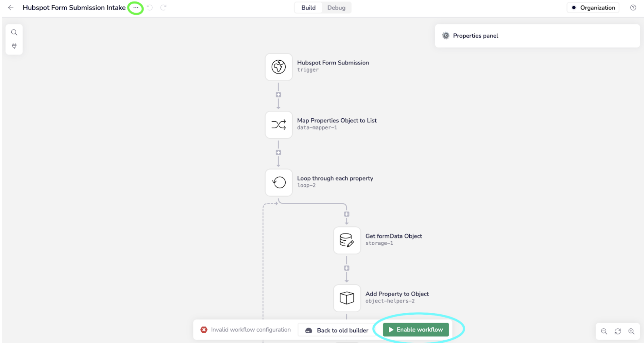Click the back arrow beside workflow title
This screenshot has height=343, width=644.
point(11,8)
